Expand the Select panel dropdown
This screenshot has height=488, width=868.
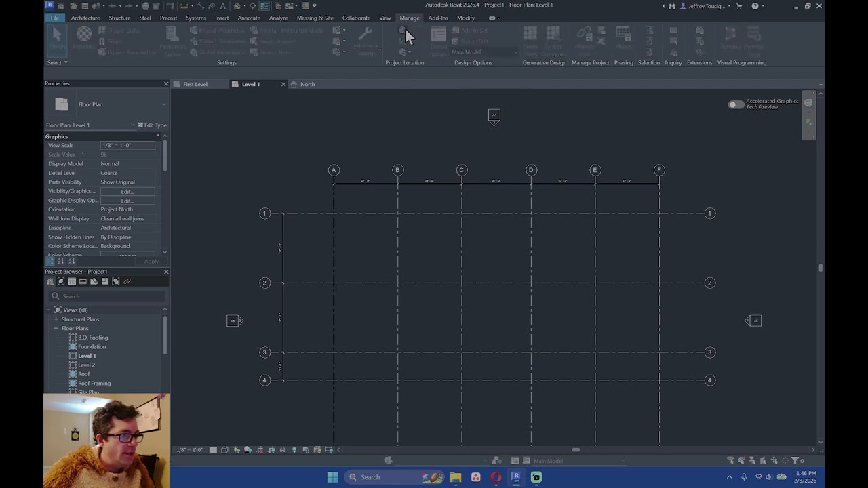point(57,62)
